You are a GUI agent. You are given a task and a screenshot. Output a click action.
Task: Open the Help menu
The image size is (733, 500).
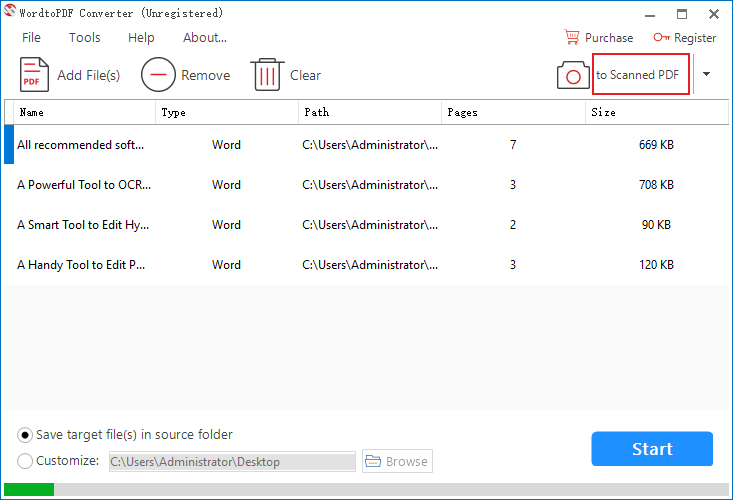pos(141,37)
